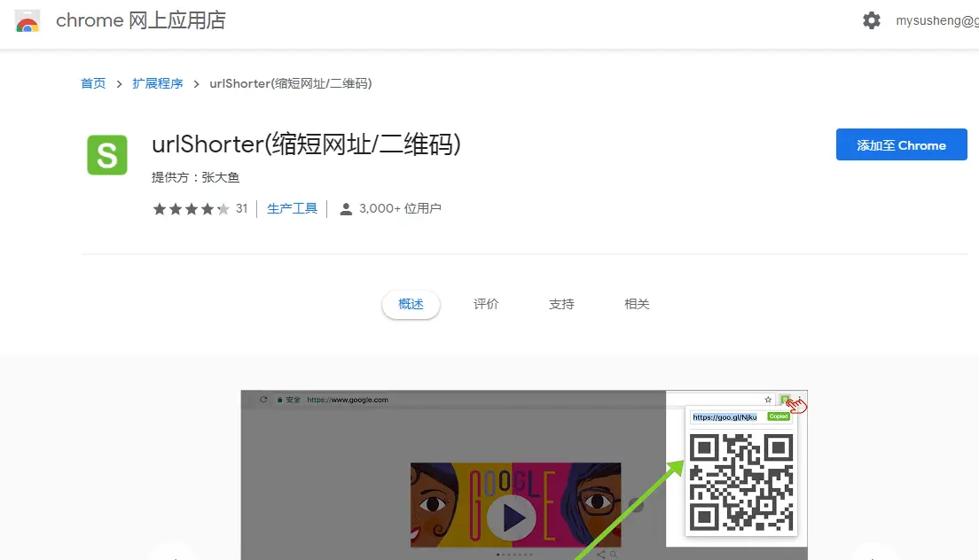Click the Chrome Web Store logo icon
The width and height of the screenshot is (979, 560).
27,20
